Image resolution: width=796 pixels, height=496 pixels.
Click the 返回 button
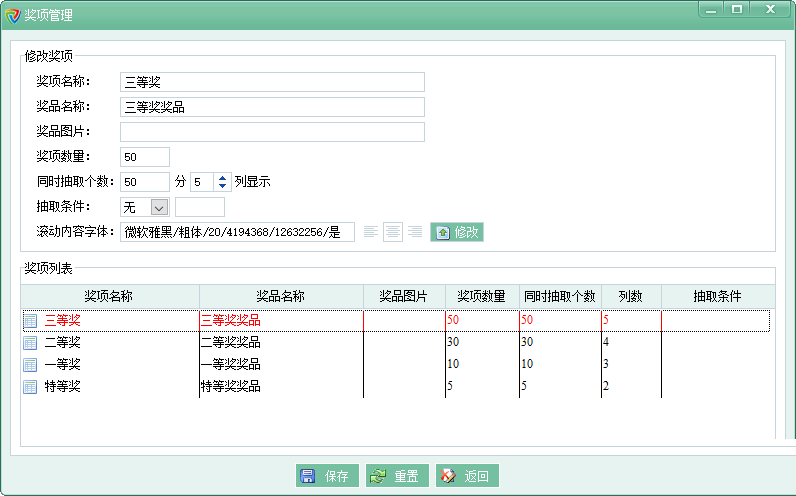466,476
